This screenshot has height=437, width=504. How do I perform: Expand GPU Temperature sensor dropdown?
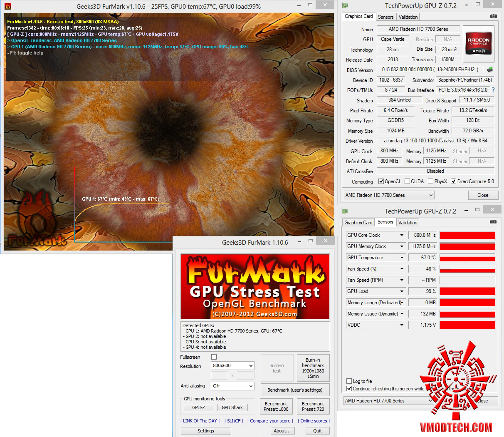pos(402,258)
